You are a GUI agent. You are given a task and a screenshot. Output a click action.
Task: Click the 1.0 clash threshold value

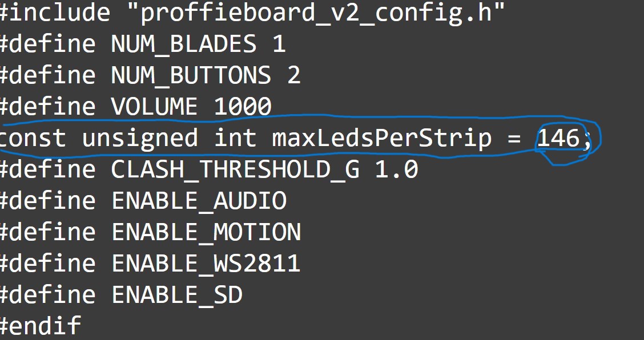(396, 169)
